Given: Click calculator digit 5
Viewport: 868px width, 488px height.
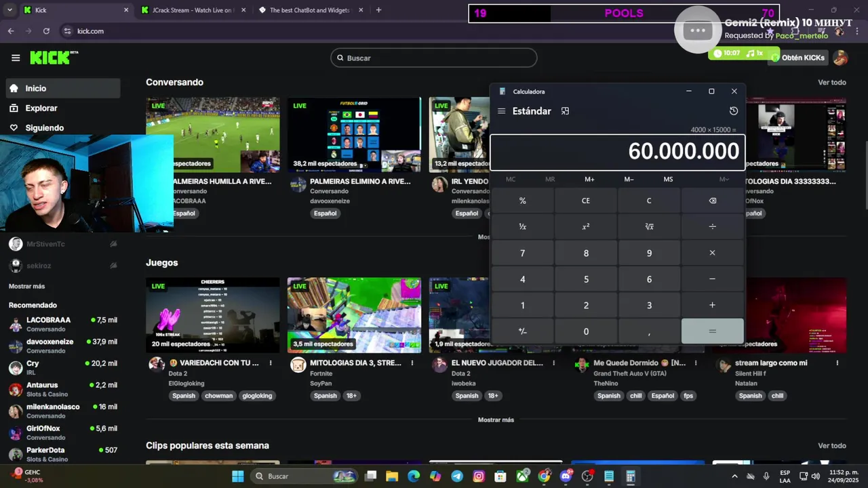Looking at the screenshot, I should tap(586, 279).
